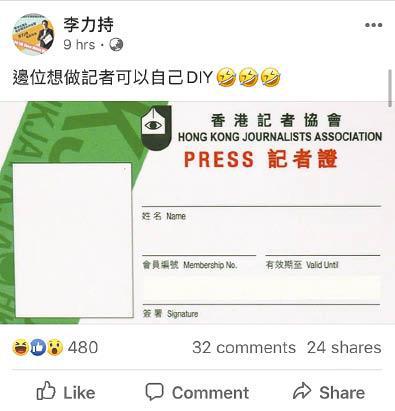
Task: Click the globe public-privacy icon
Action: 116,45
